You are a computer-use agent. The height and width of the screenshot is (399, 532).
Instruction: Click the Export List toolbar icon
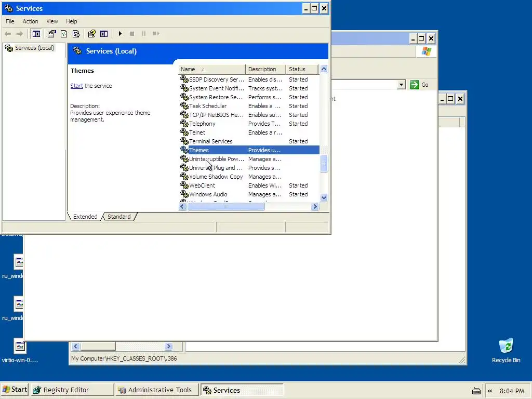76,34
